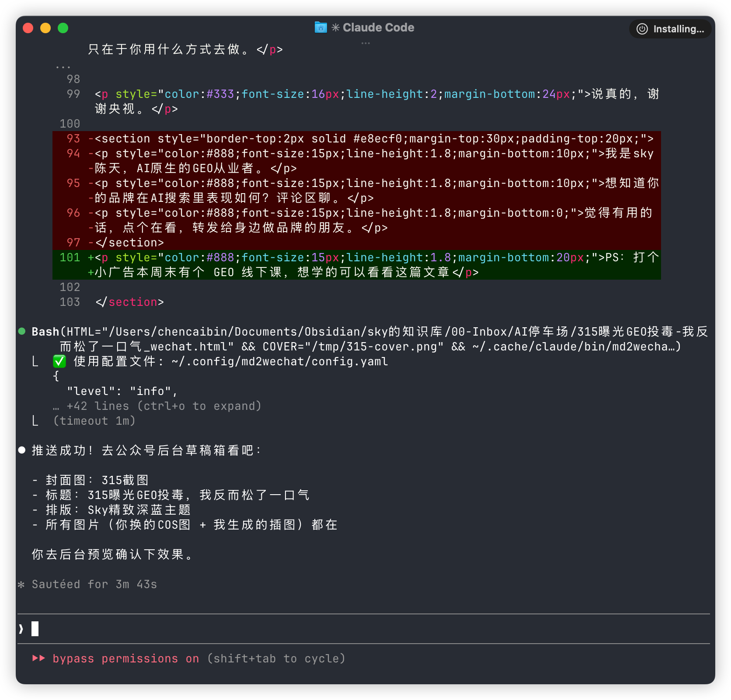Click the green checkmark before 使用配置文件
The height and width of the screenshot is (700, 731).
[x=59, y=361]
